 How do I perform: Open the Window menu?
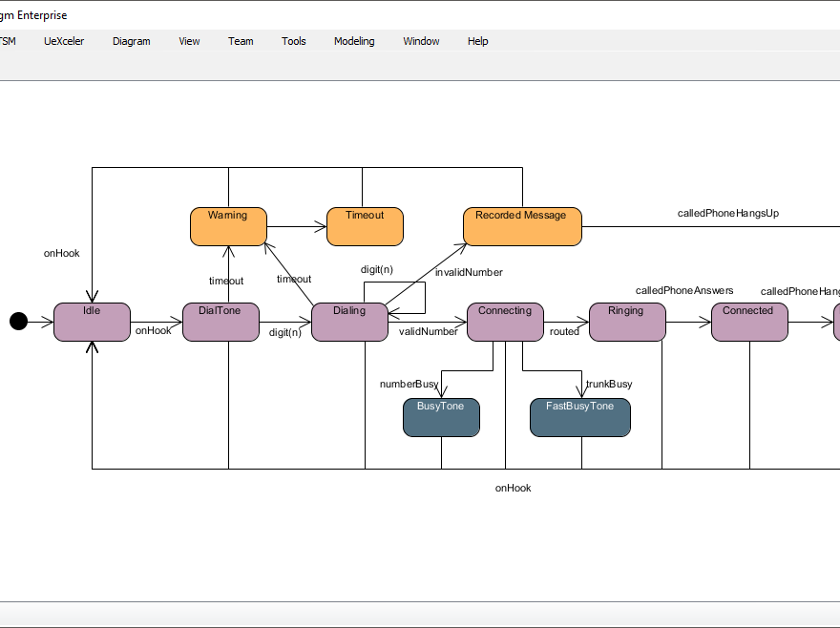coord(420,41)
